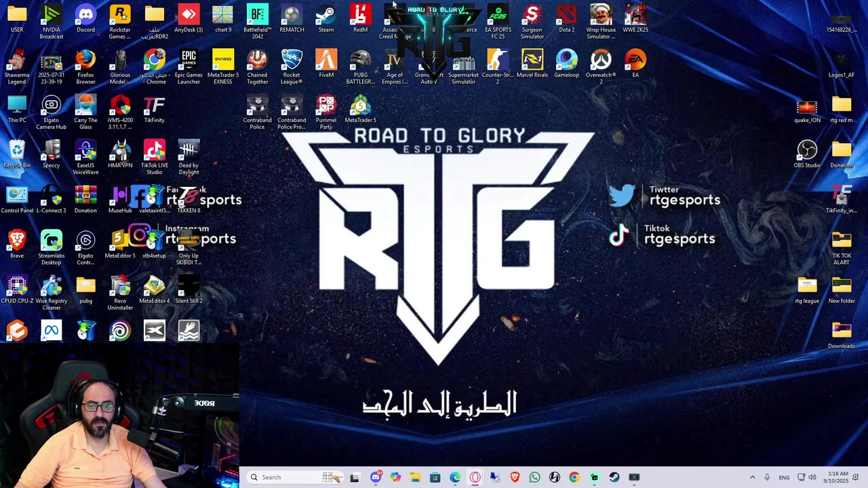This screenshot has width=868, height=488.
Task: Select the MuseHub desktop shortcut
Action: tap(120, 199)
